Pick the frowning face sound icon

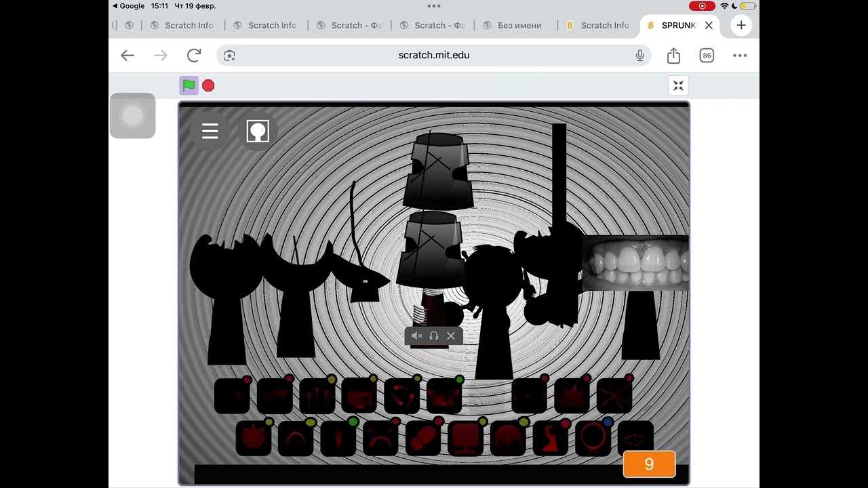tap(380, 438)
